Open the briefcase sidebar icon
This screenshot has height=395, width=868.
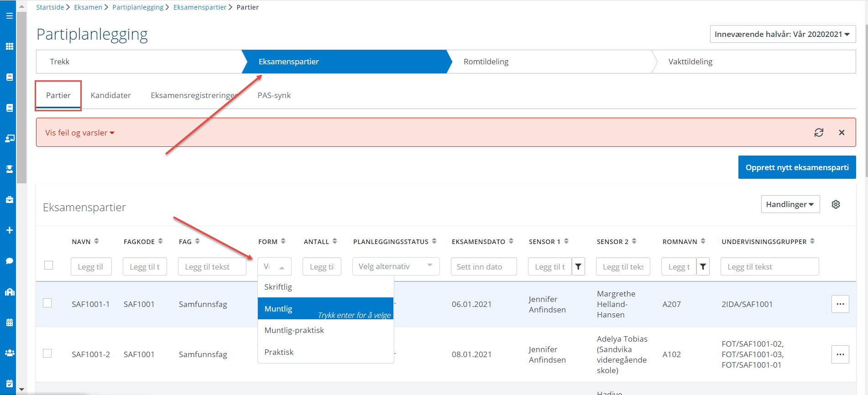9,199
